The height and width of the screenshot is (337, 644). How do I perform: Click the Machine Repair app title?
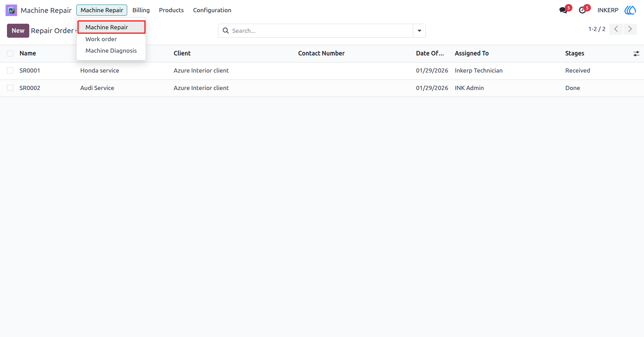pyautogui.click(x=46, y=10)
